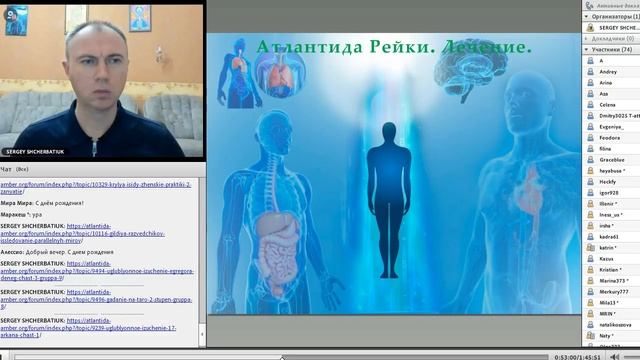Click the volume slider in playback bar
This screenshot has width=640, height=360.
click(x=632, y=358)
